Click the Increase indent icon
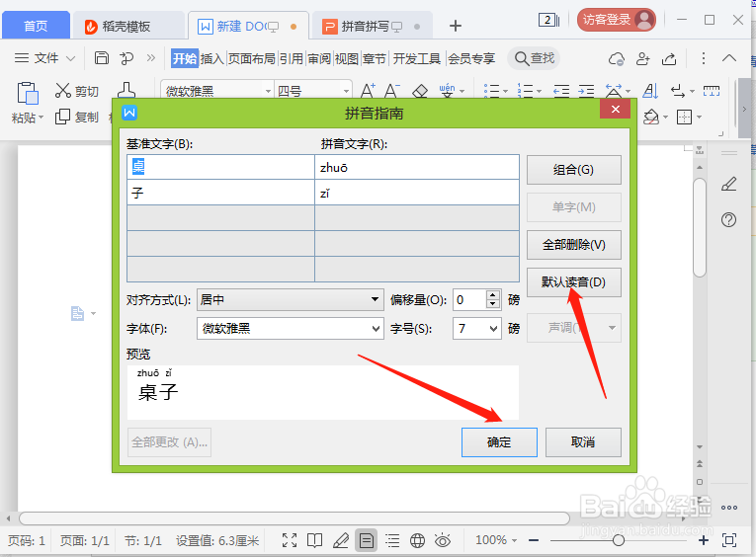Image resolution: width=756 pixels, height=557 pixels. (586, 91)
